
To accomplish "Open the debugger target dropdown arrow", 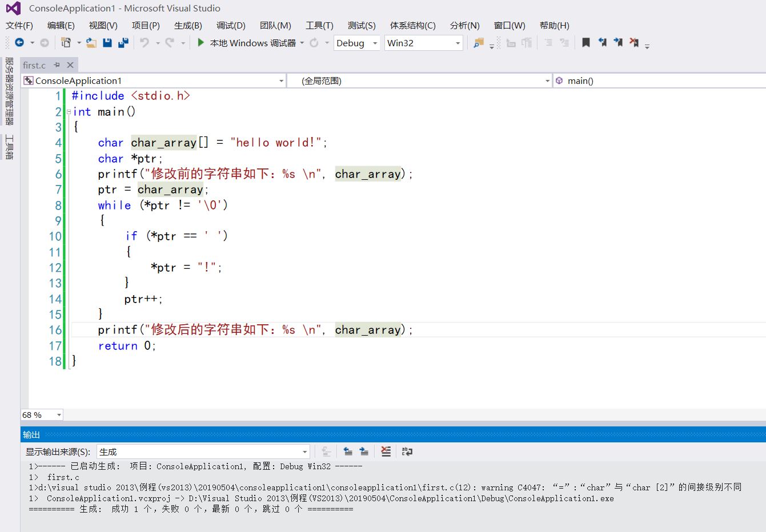I will 302,43.
